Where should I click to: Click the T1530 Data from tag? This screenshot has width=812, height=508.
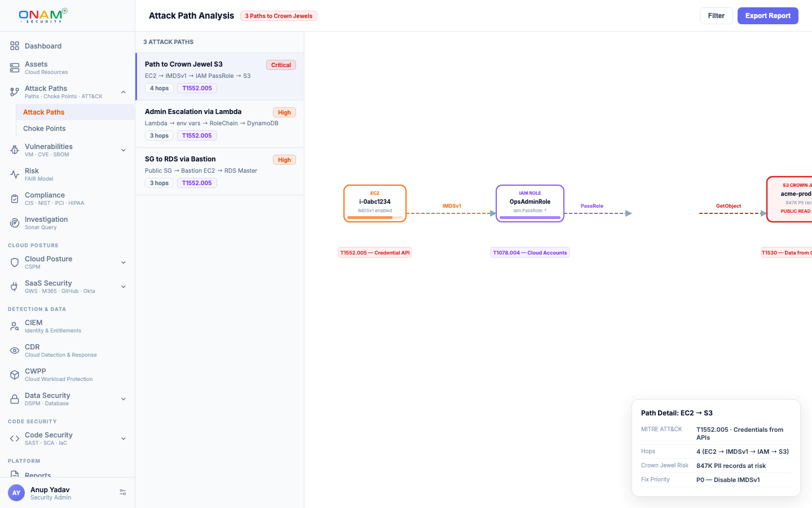coord(787,253)
